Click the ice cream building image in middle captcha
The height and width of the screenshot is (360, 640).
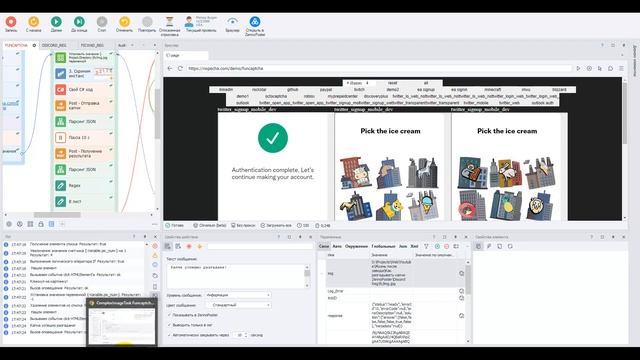click(x=424, y=206)
